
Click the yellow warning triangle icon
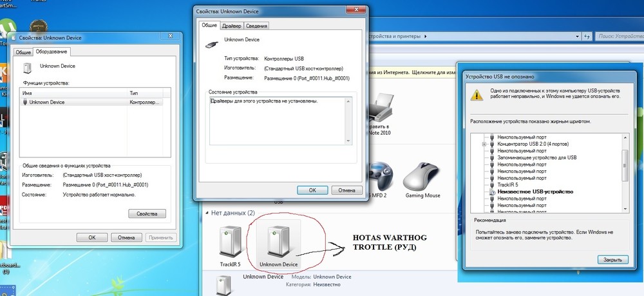[x=477, y=95]
